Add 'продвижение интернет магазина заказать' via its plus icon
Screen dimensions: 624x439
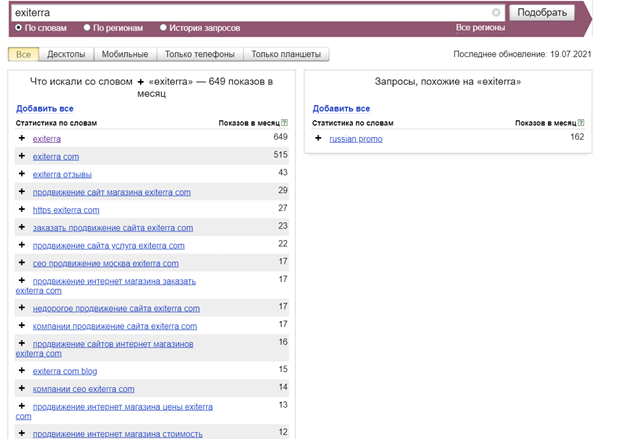[22, 281]
